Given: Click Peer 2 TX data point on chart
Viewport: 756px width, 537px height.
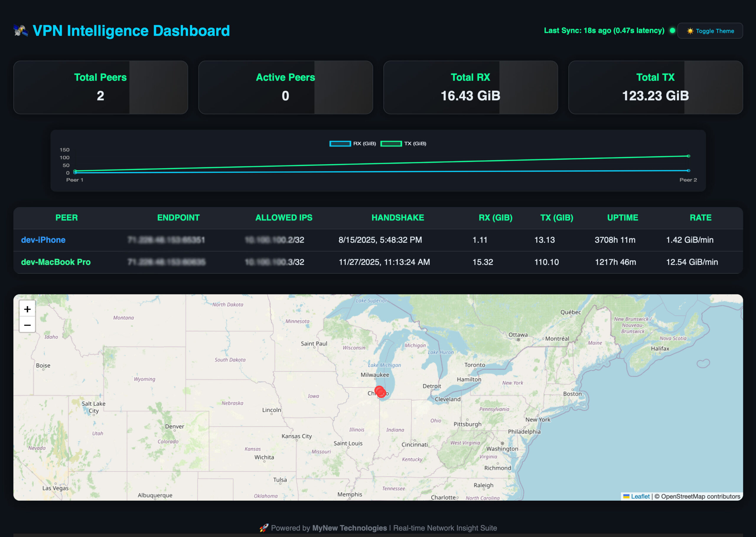Looking at the screenshot, I should click(x=688, y=156).
